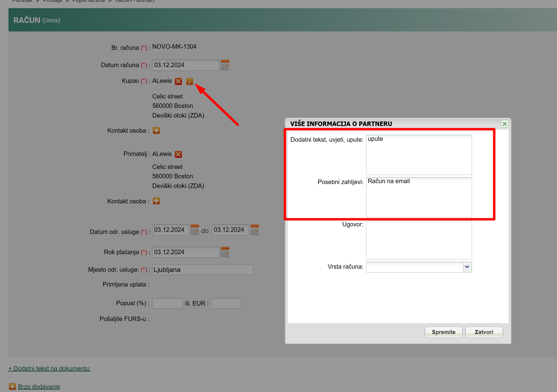Open Popis računa breadcrumb link

pyautogui.click(x=88, y=1)
